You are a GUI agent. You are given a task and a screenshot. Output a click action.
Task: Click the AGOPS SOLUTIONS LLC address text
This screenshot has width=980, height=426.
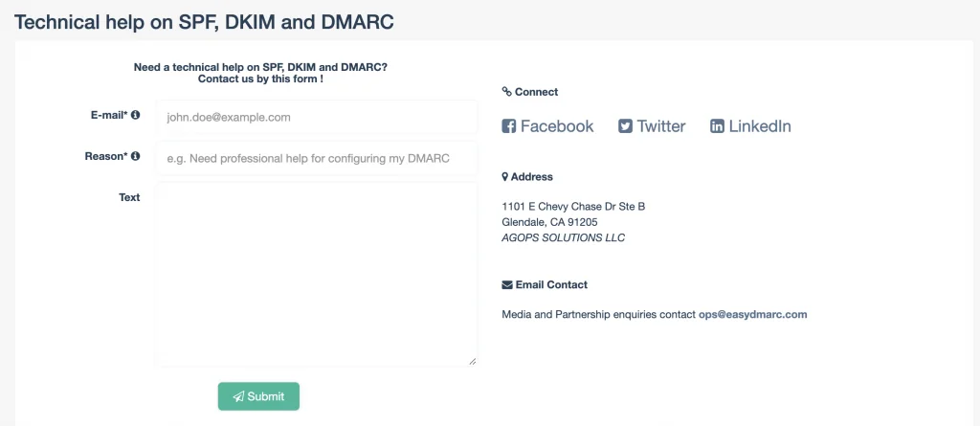(563, 237)
